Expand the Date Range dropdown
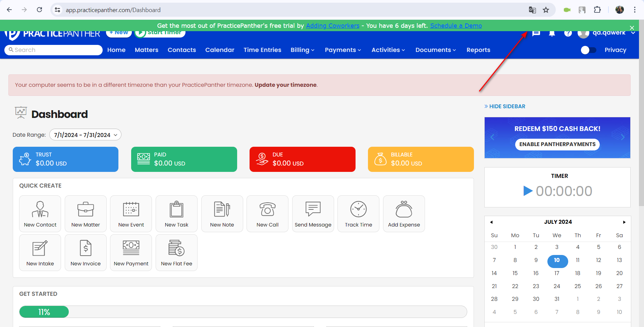The width and height of the screenshot is (644, 327). click(x=85, y=135)
